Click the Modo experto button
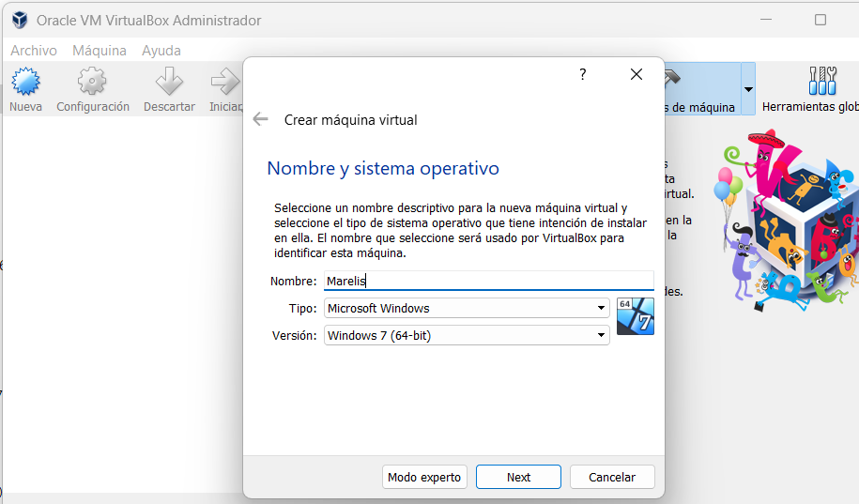The height and width of the screenshot is (504, 859). pos(424,477)
